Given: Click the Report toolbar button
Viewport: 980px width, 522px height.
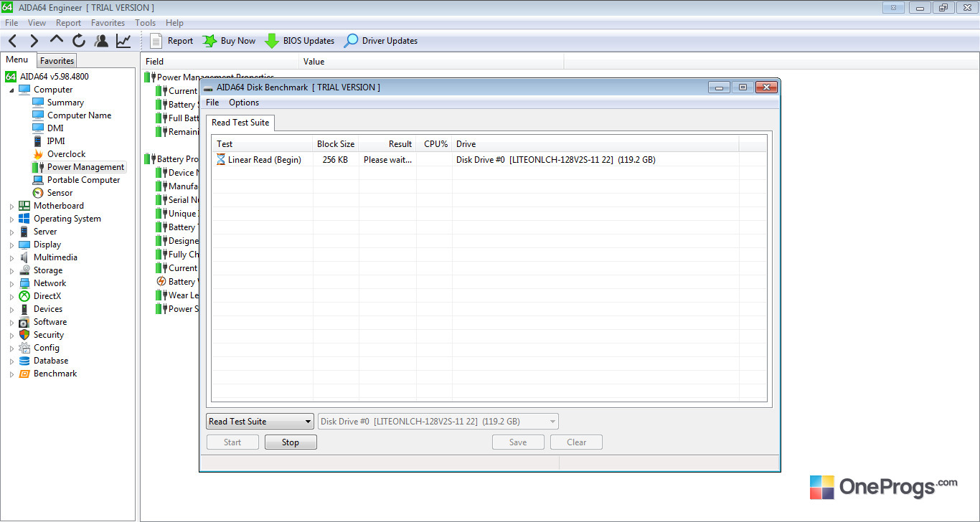Looking at the screenshot, I should (171, 41).
